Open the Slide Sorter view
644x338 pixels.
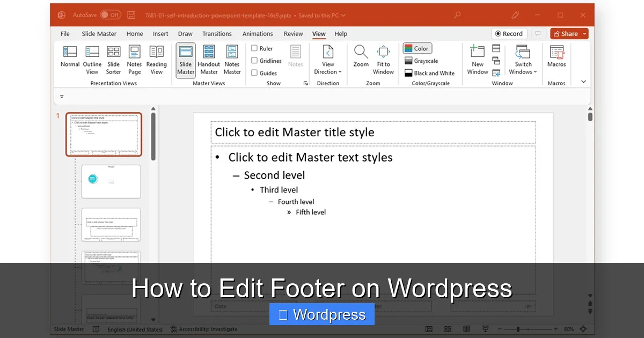(x=113, y=60)
